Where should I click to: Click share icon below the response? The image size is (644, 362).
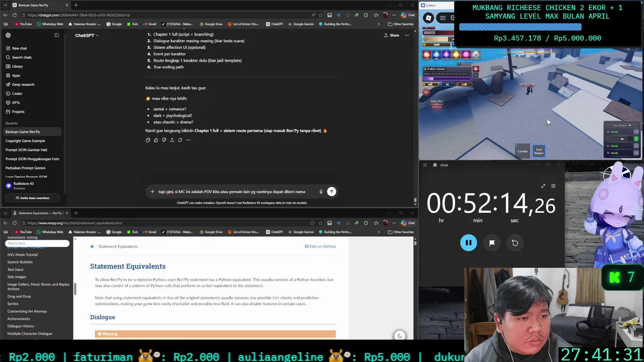coord(172,140)
